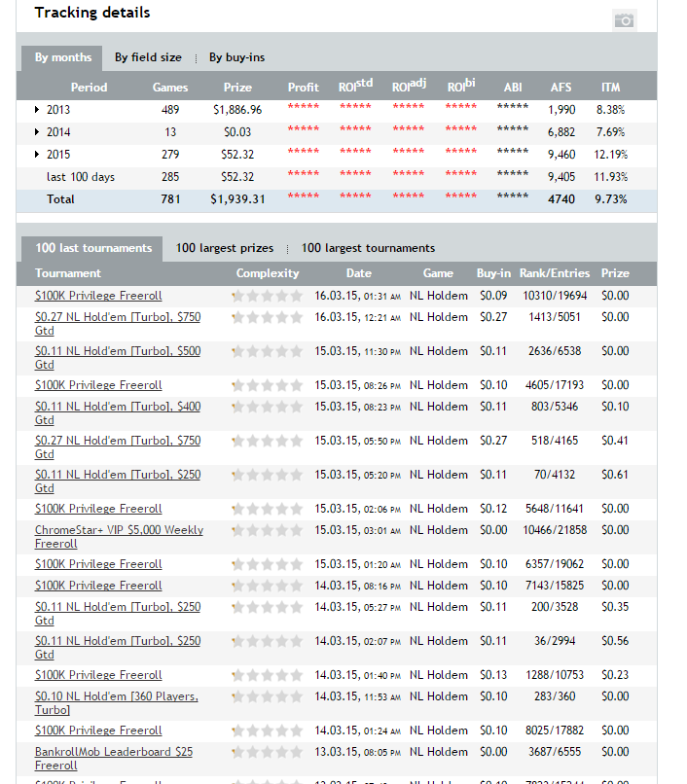
Task: Click complexity stars for 3687/6555 BankrollMob freeroll
Action: pos(268,752)
